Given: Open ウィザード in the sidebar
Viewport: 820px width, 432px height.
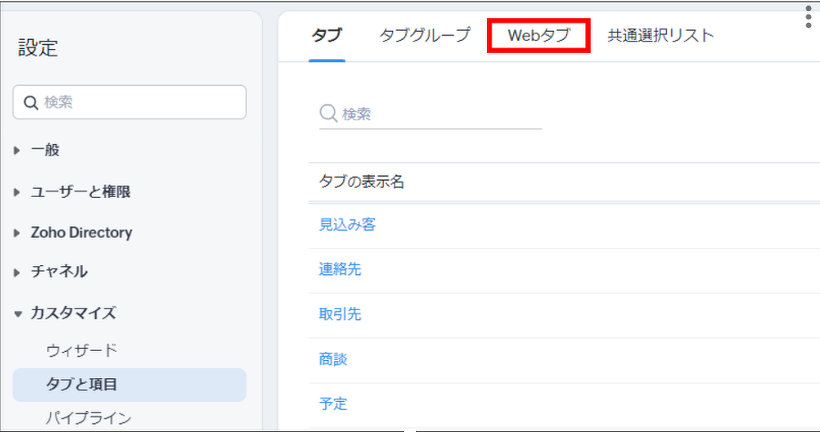Looking at the screenshot, I should 82,350.
